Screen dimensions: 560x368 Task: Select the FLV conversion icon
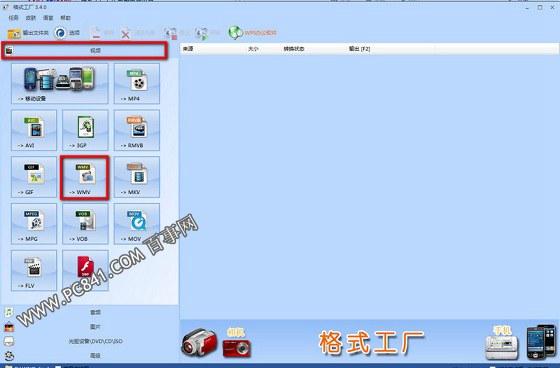point(34,271)
